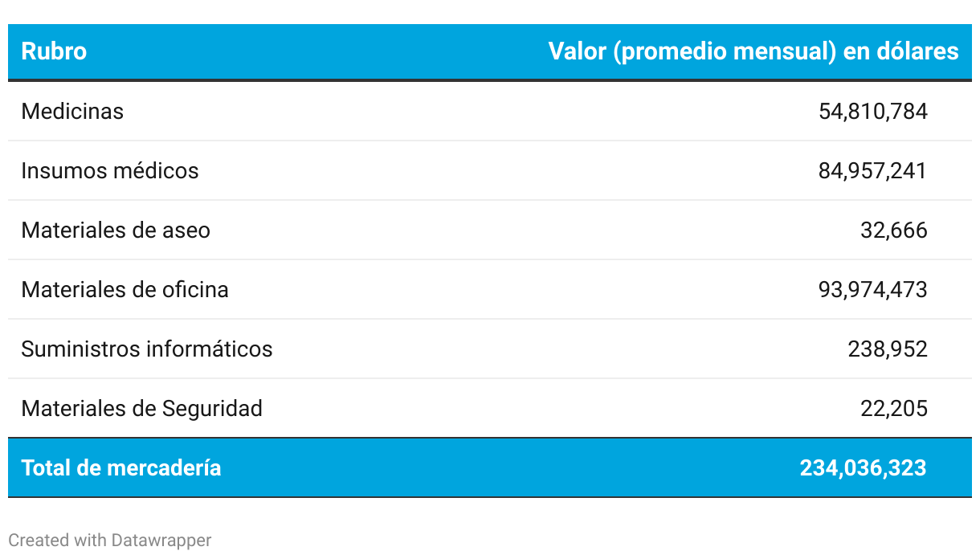The width and height of the screenshot is (980, 559).
Task: Click the word Rubro in the blue header
Action: pyautogui.click(x=54, y=51)
